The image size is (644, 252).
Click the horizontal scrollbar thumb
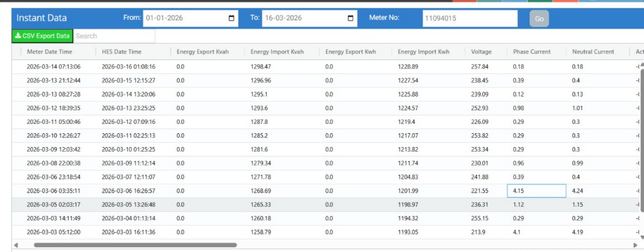pyautogui.click(x=135, y=245)
